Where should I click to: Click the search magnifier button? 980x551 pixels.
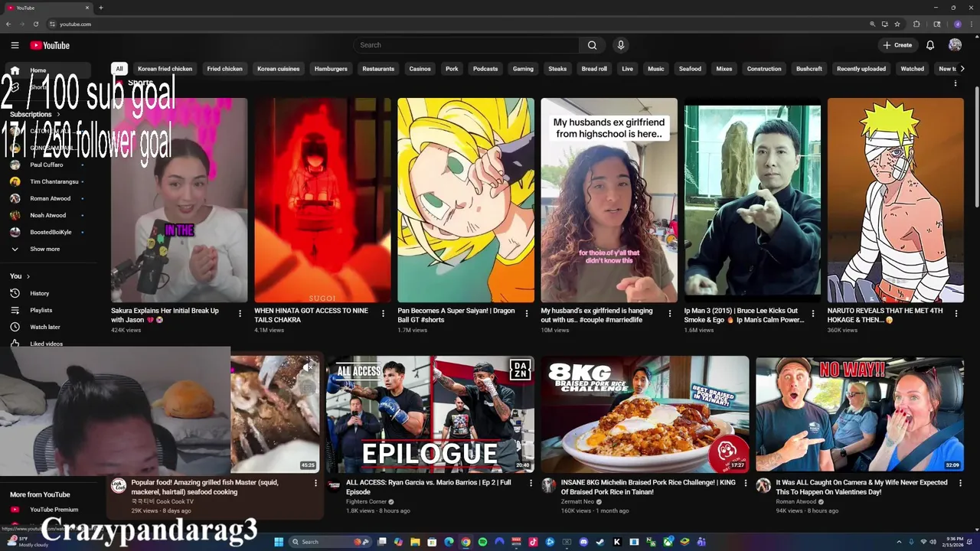[592, 45]
